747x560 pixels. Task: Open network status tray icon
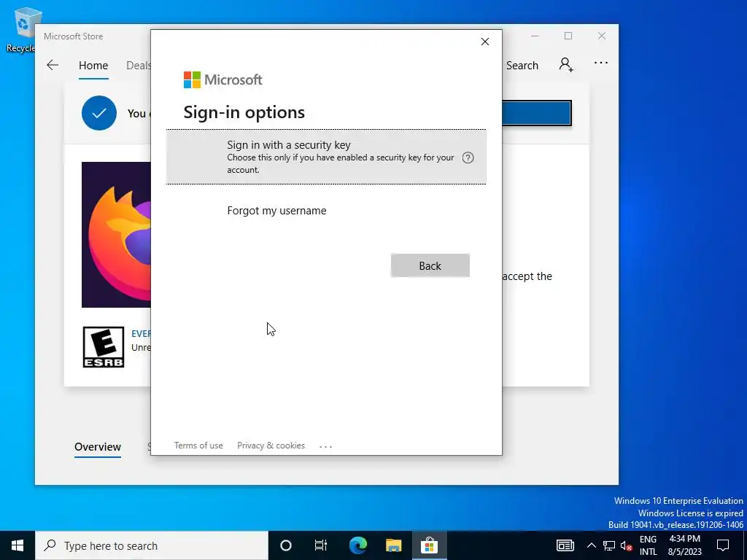[609, 545]
